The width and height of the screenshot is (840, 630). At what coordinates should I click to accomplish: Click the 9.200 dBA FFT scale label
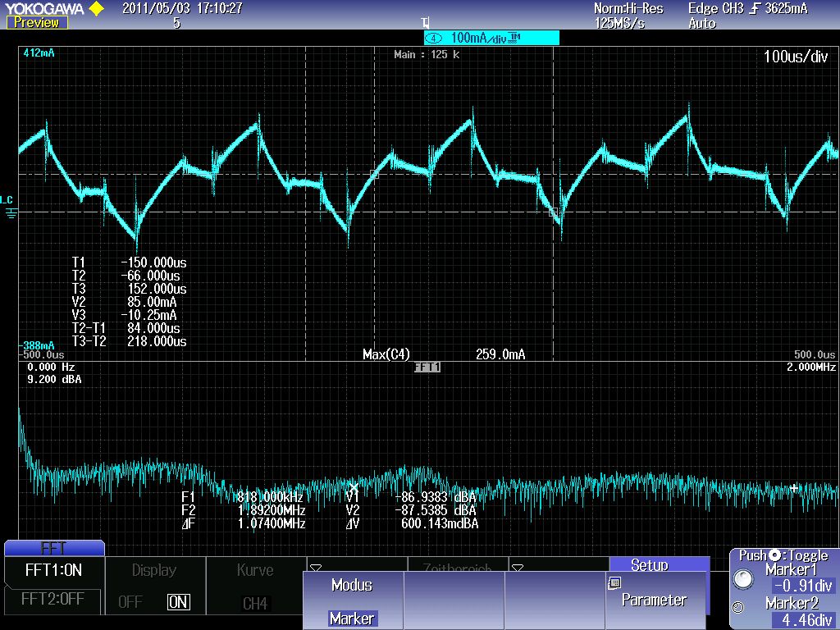click(54, 379)
